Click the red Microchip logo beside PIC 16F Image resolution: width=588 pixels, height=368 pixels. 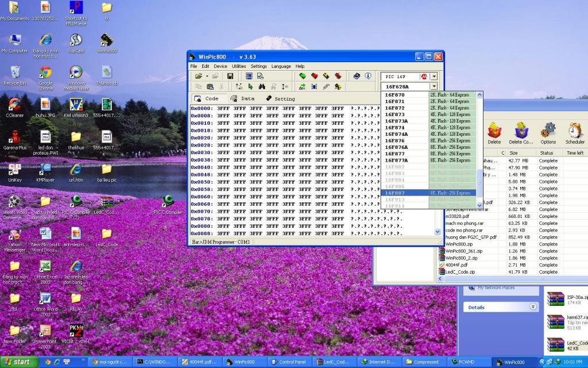(x=424, y=76)
